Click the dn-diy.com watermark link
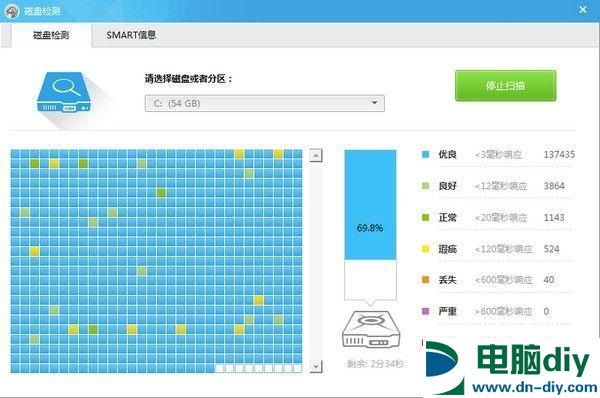This screenshot has width=600, height=398. click(535, 387)
